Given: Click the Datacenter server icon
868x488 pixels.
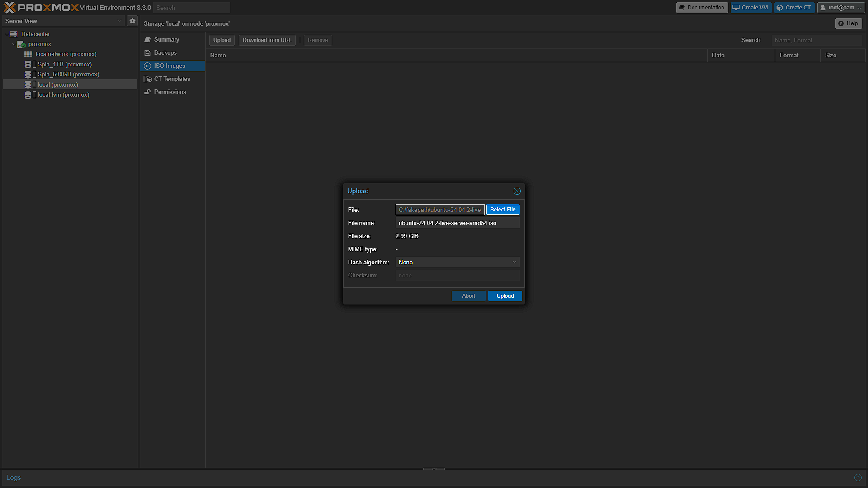Looking at the screenshot, I should pos(14,34).
